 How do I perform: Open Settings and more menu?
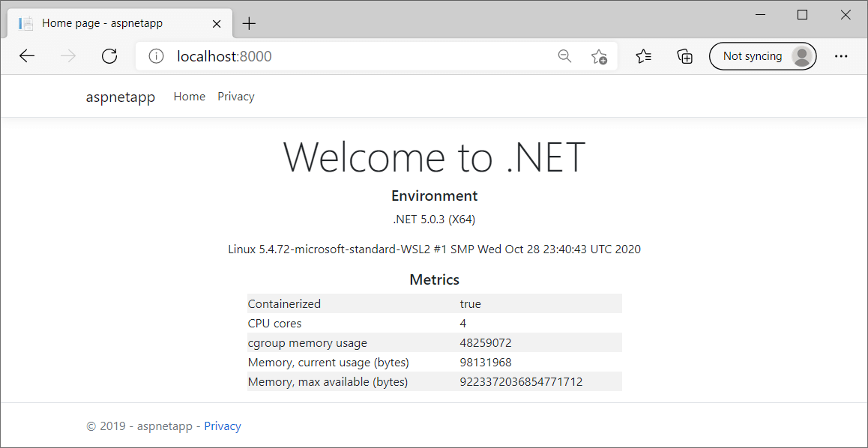[x=841, y=56]
